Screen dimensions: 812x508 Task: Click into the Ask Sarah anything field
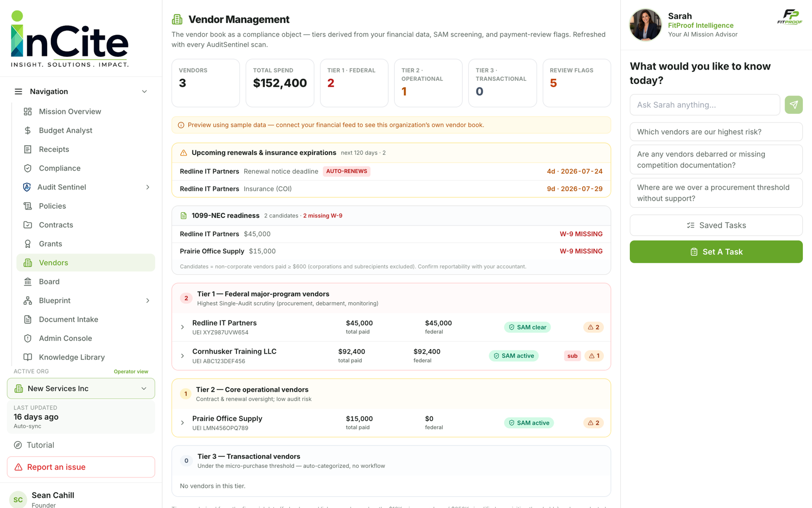point(705,105)
